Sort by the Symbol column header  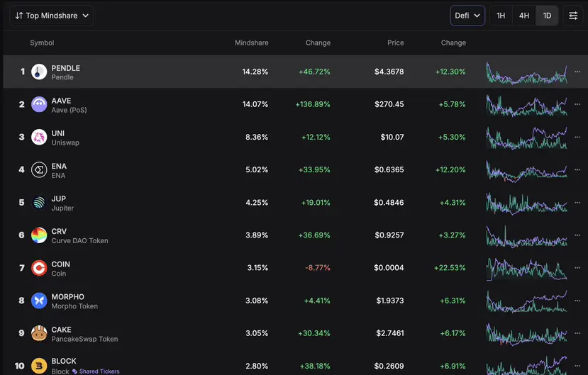(42, 43)
